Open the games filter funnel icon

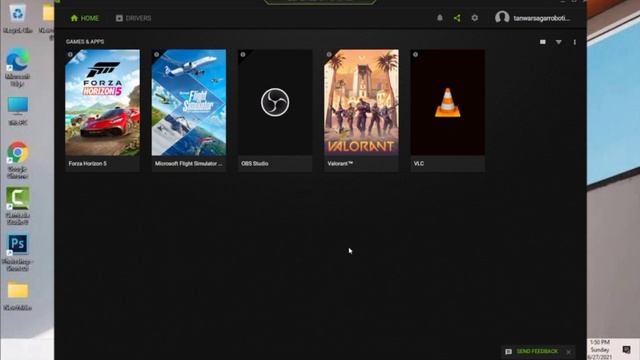[558, 42]
